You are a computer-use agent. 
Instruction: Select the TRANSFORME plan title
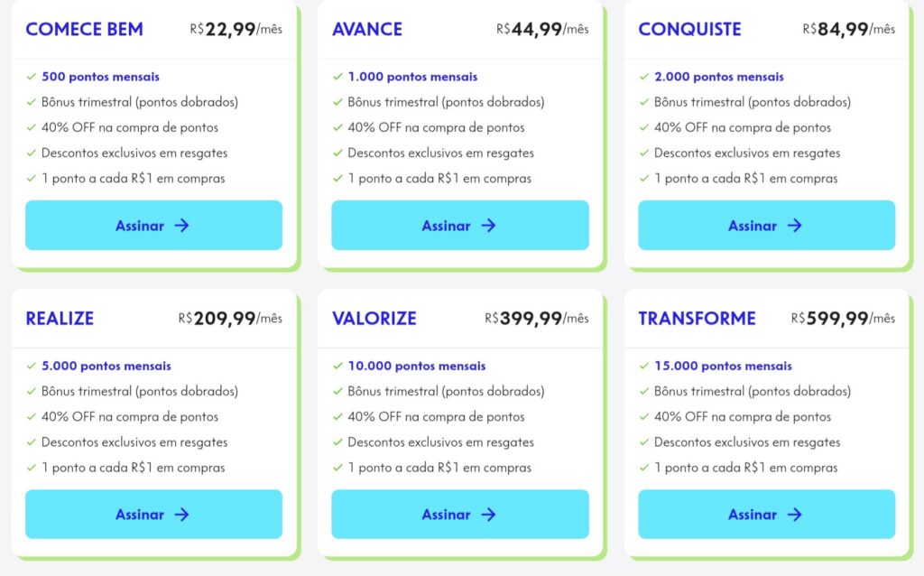click(697, 319)
